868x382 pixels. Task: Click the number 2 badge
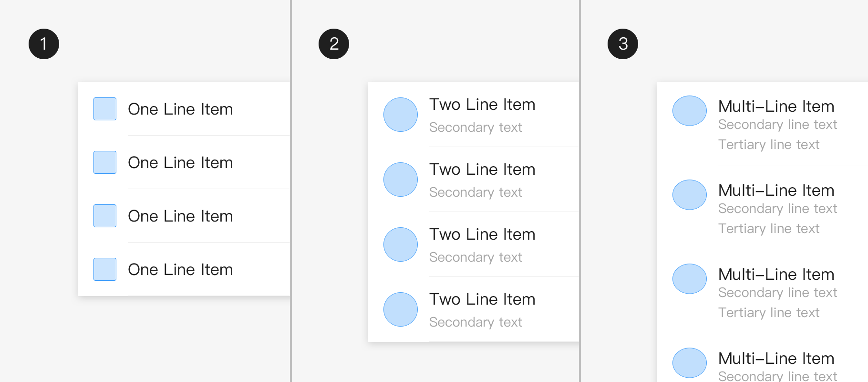[x=334, y=44]
